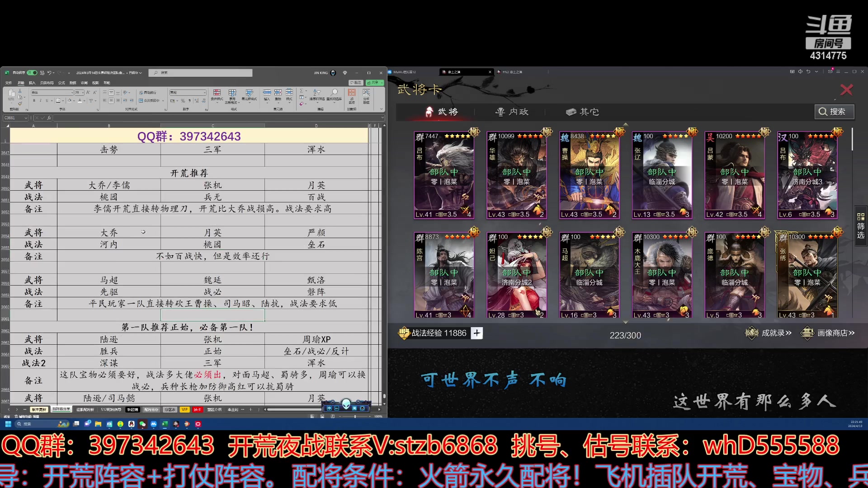Select the VIP sheet tab
The width and height of the screenshot is (868, 488).
pyautogui.click(x=184, y=409)
